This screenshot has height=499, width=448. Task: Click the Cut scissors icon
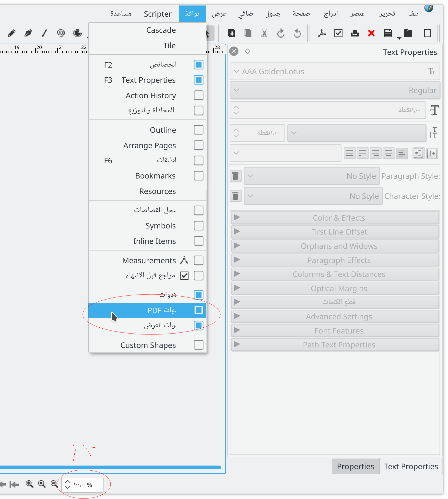click(x=264, y=33)
